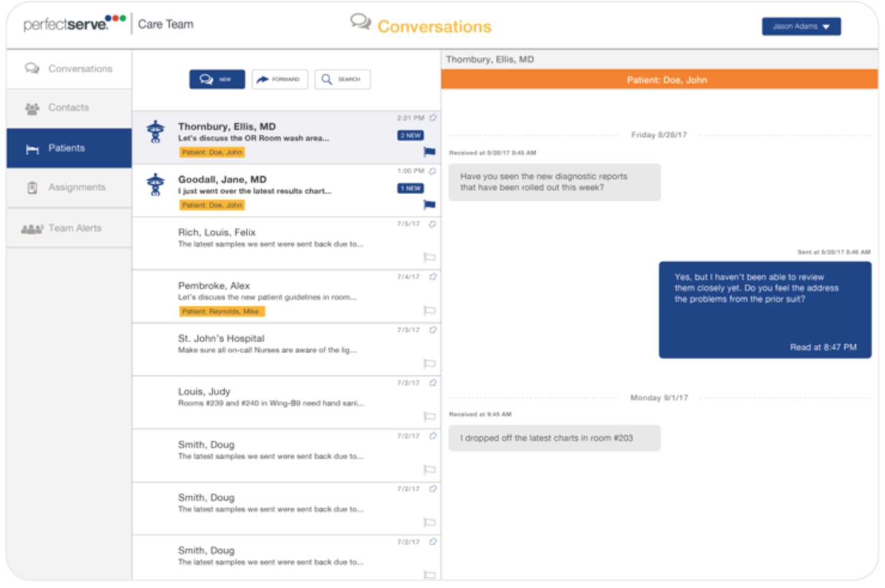The width and height of the screenshot is (885, 588).
Task: Click the refresh icon next to 7/5/17
Action: pos(432,224)
